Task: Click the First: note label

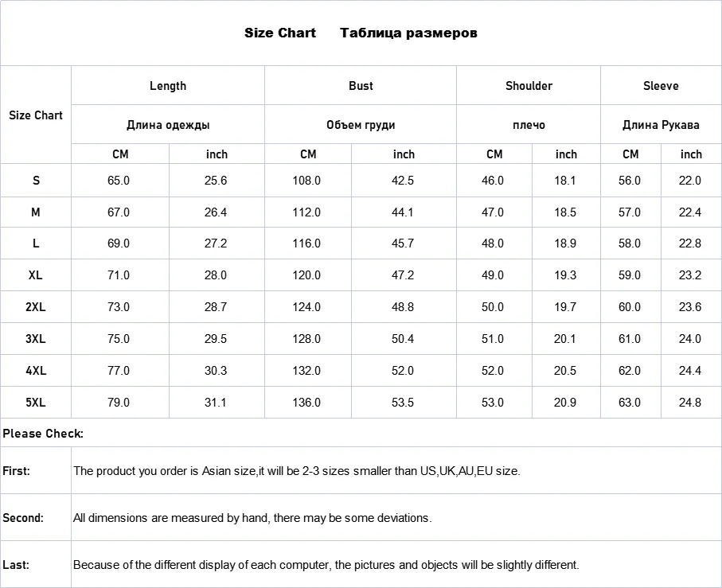Action: tap(17, 471)
